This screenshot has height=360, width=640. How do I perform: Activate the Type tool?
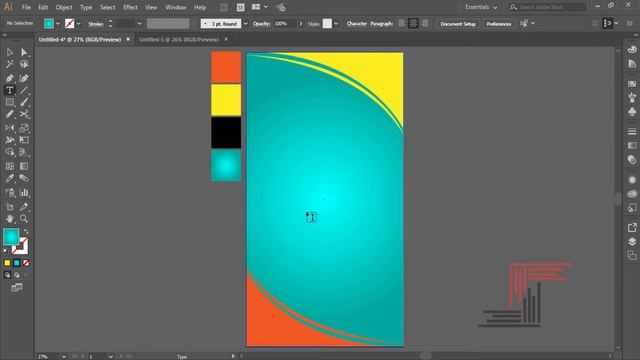(x=9, y=90)
